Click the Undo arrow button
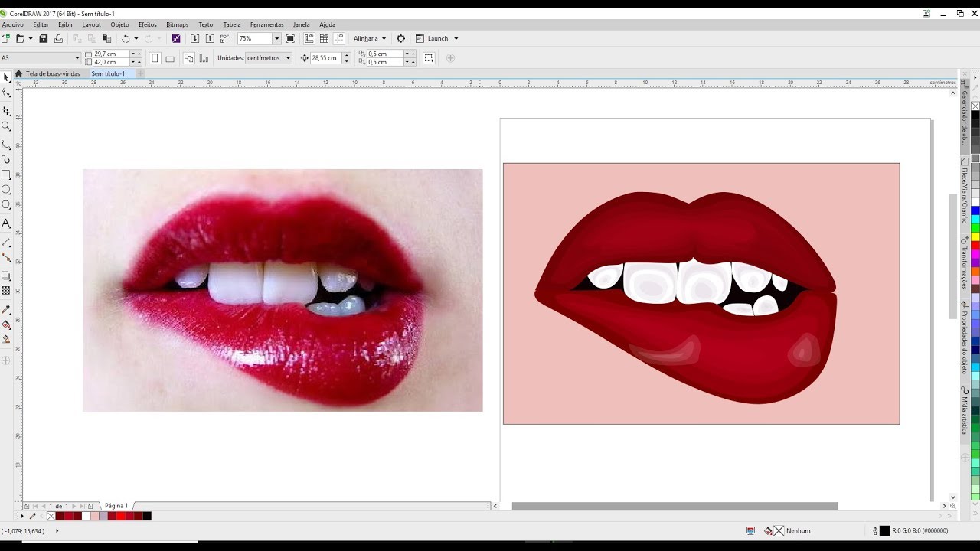The height and width of the screenshot is (551, 980). pos(126,38)
